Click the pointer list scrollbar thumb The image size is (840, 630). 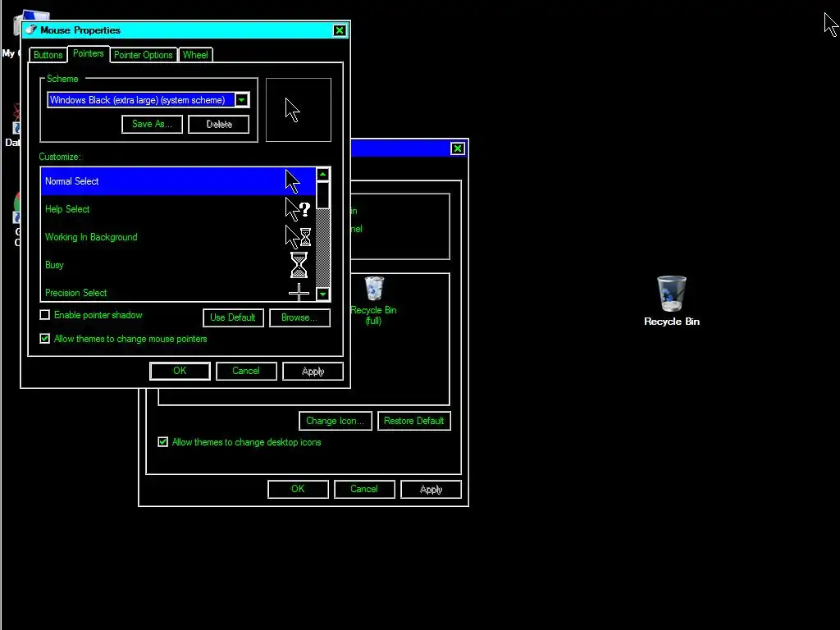coord(323,195)
